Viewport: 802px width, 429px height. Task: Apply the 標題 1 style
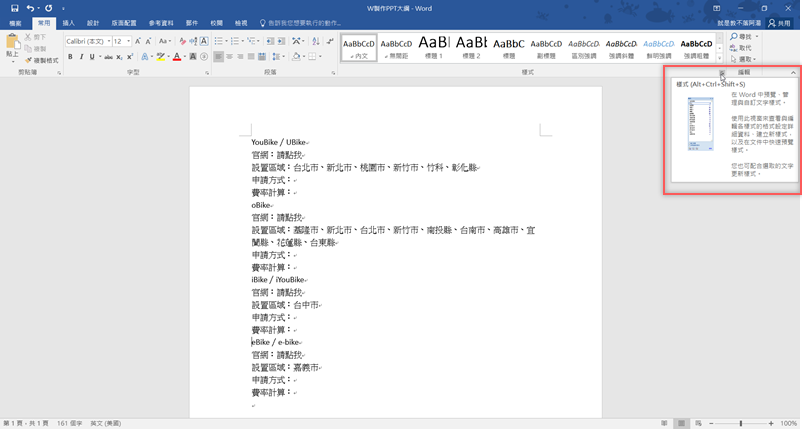pyautogui.click(x=434, y=47)
